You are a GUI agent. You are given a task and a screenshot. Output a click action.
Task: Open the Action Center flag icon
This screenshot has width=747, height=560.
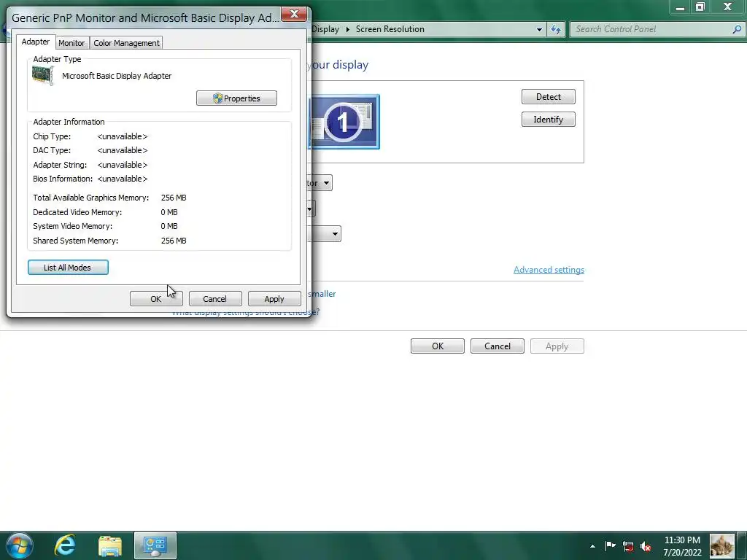pos(610,545)
